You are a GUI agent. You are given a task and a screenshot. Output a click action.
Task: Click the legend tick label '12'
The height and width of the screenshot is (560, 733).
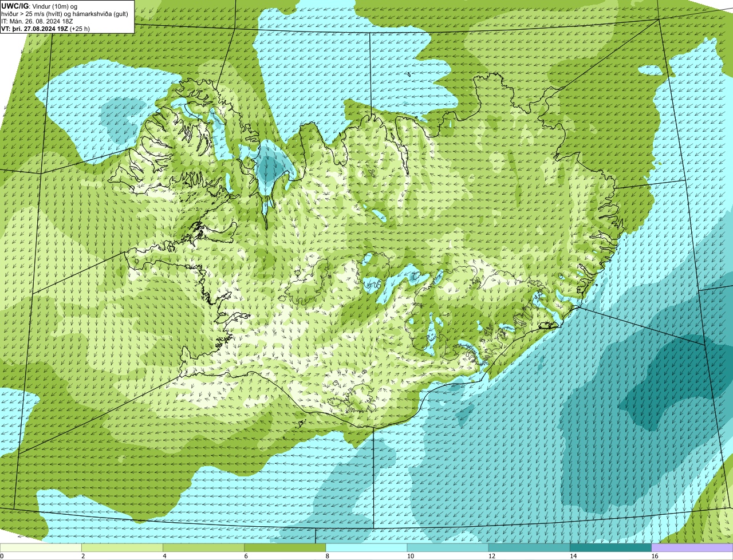(x=491, y=556)
